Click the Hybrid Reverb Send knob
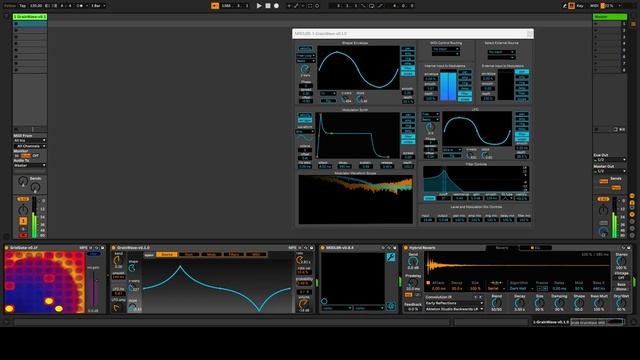Viewport: 640px width, 360px height. pos(413,262)
